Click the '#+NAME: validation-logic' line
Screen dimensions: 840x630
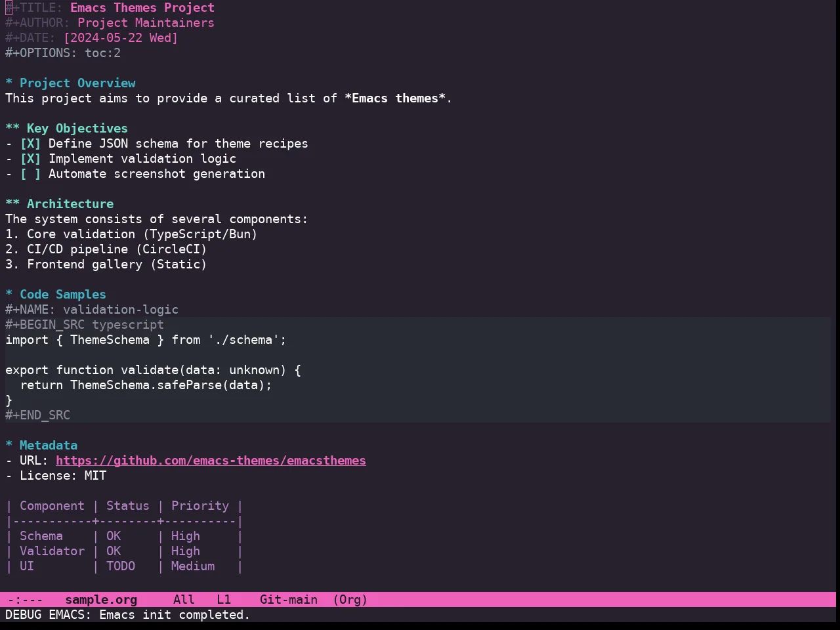point(92,310)
